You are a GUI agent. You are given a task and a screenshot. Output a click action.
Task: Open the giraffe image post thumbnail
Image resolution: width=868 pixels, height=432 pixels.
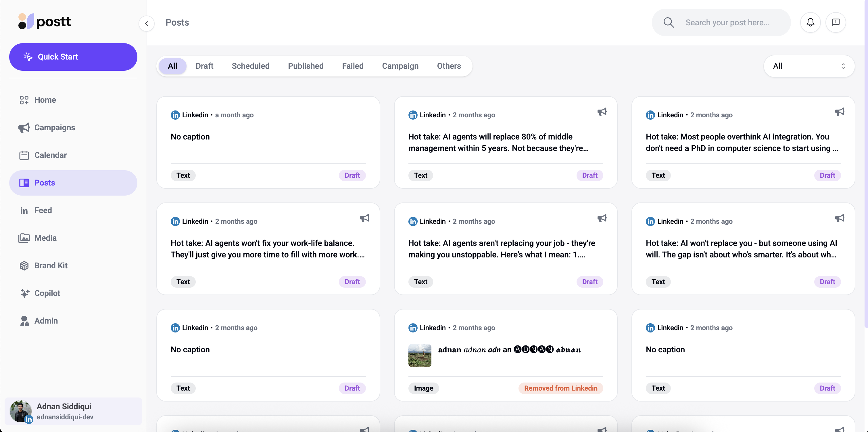pos(420,355)
